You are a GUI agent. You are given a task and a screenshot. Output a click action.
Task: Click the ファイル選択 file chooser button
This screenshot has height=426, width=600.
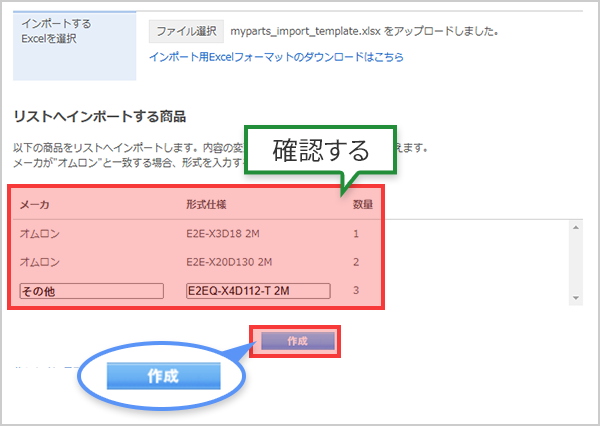(186, 31)
